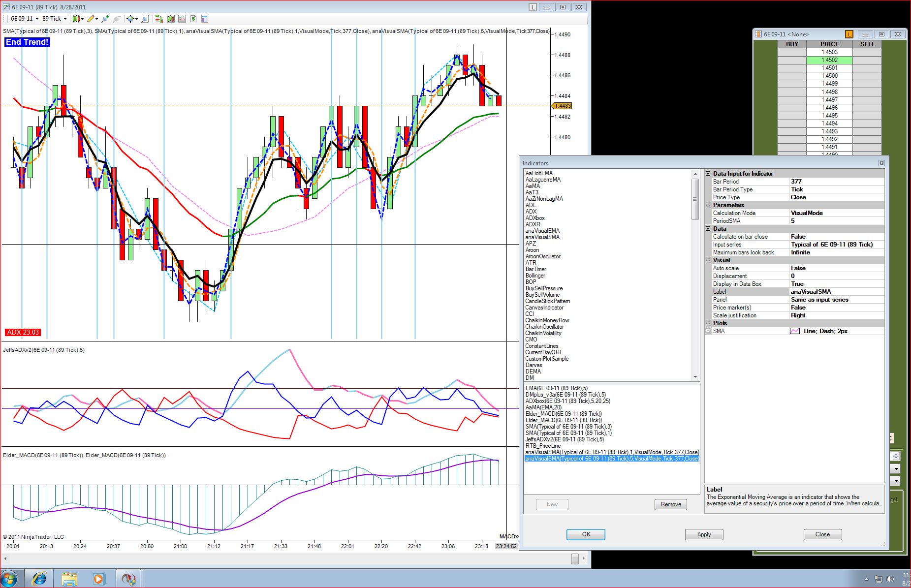Open Windows Media Player from the taskbar

pyautogui.click(x=98, y=579)
